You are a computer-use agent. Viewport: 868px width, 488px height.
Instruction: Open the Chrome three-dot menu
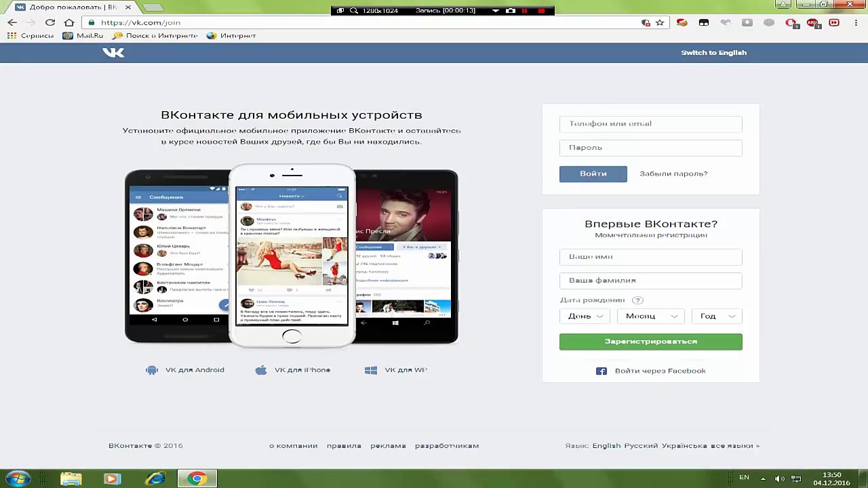pyautogui.click(x=855, y=22)
